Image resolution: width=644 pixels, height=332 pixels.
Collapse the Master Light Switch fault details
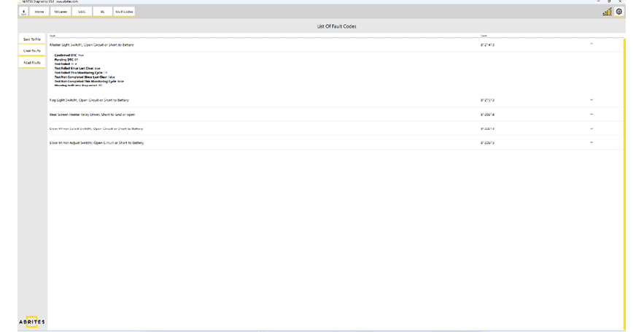pos(591,44)
